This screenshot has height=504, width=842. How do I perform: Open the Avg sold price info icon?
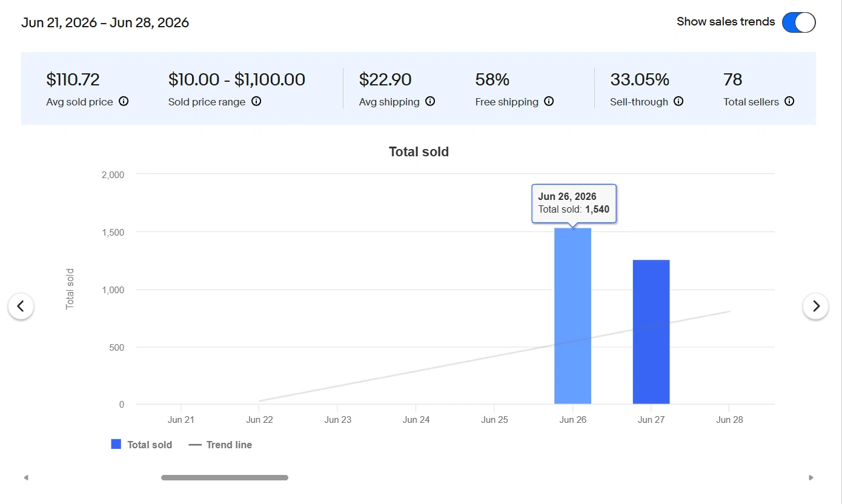coord(124,102)
